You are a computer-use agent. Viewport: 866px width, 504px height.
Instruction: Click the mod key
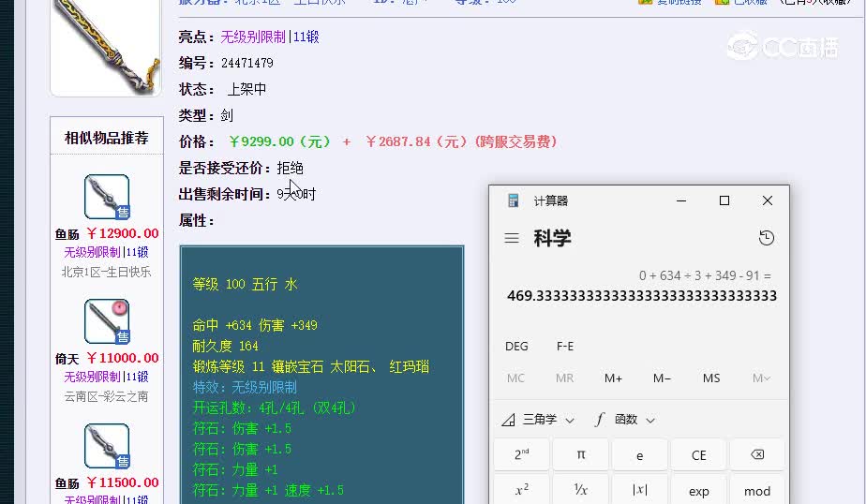tap(757, 490)
